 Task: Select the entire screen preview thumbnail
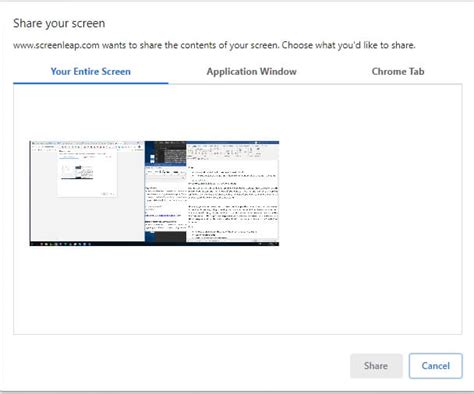click(x=154, y=193)
